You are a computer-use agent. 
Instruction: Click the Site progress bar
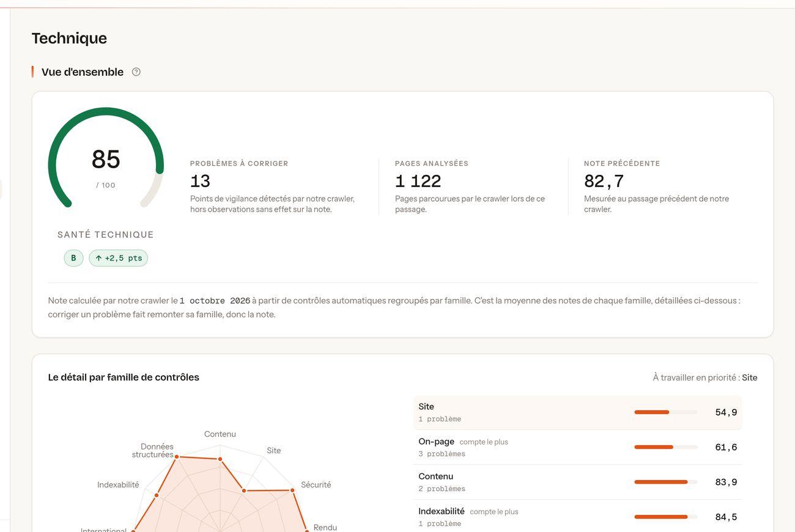(665, 412)
